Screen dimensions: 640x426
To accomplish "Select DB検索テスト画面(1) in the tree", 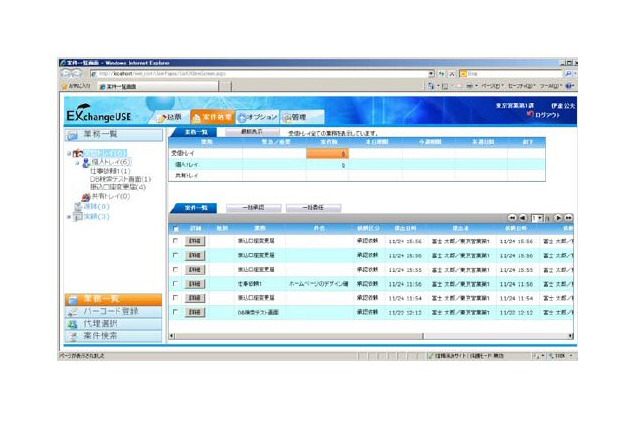I will (120, 179).
